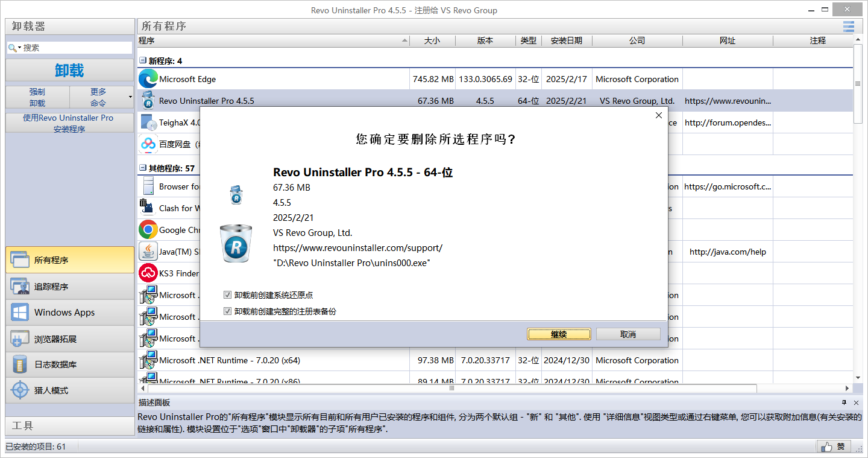The image size is (868, 458).
Task: Click the Revo Uninstaller Pro row icon
Action: point(148,101)
